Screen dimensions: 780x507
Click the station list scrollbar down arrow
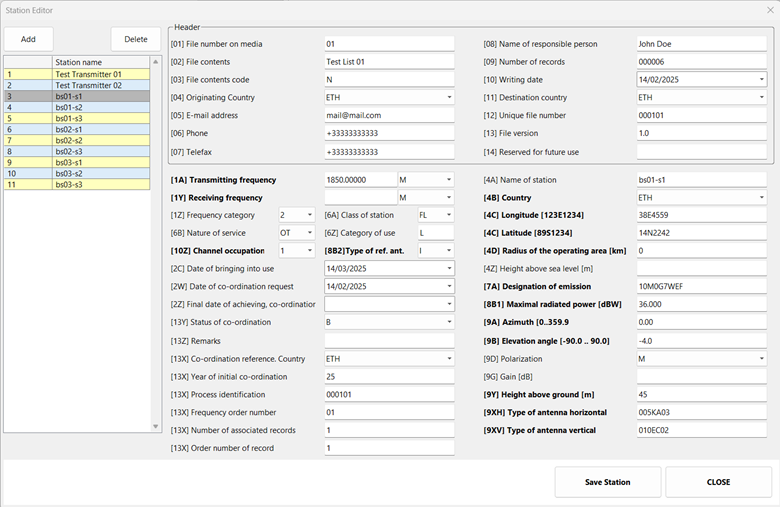point(155,427)
